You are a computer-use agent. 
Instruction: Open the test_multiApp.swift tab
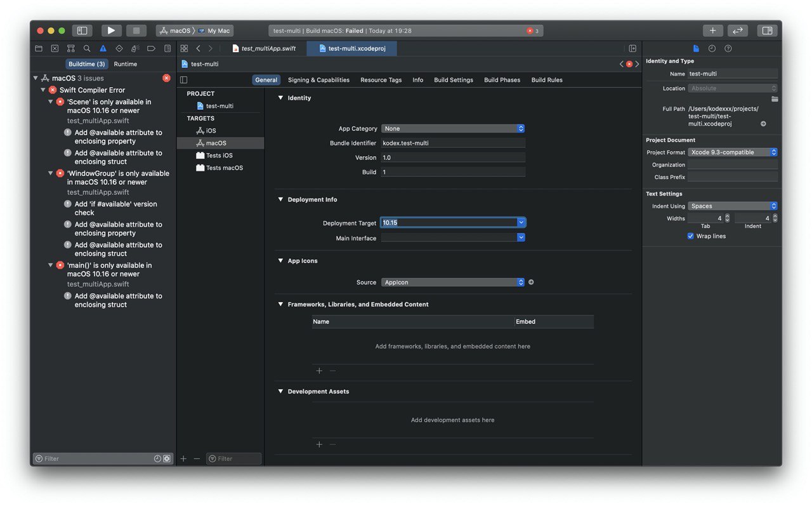(263, 48)
